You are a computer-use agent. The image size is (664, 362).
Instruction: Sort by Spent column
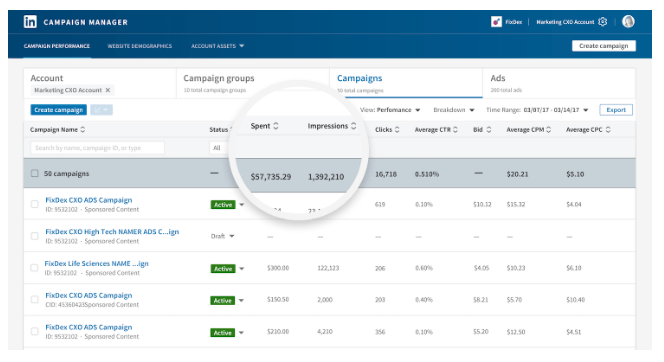coord(276,126)
